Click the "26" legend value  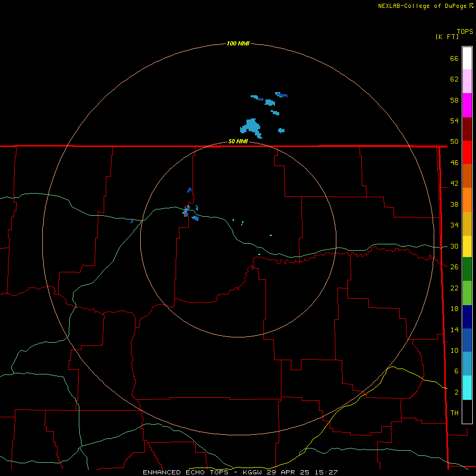[x=454, y=267]
